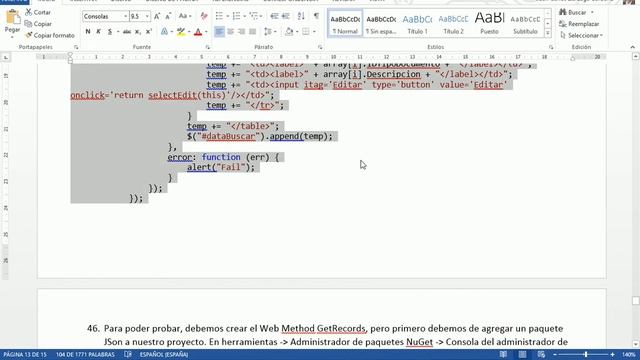Click the word count 104 DE 1771 PALABRAS
The width and height of the screenshot is (640, 360).
(85, 354)
